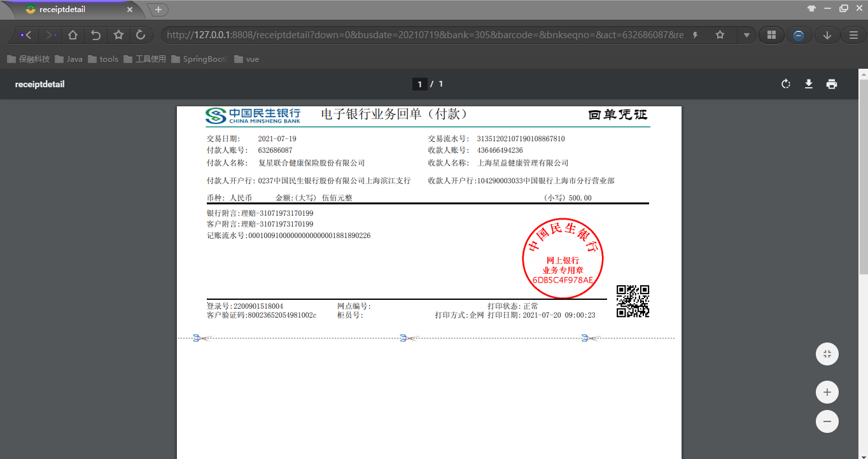Go forward in browser history
This screenshot has height=459, width=868.
[x=52, y=35]
